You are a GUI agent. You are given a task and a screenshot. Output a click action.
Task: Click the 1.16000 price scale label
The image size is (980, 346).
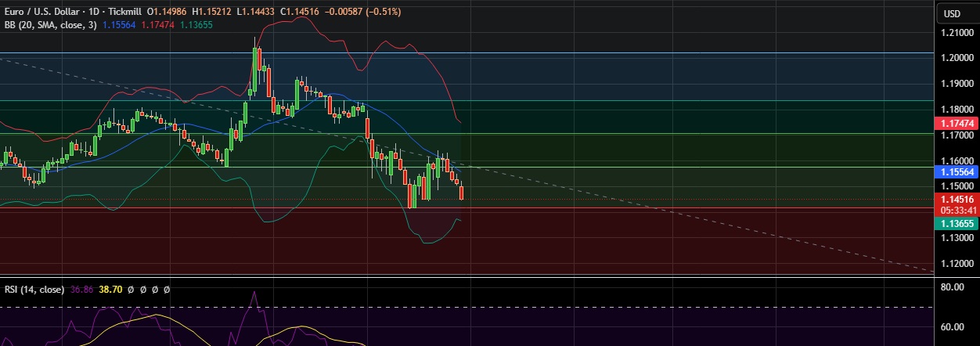point(956,160)
